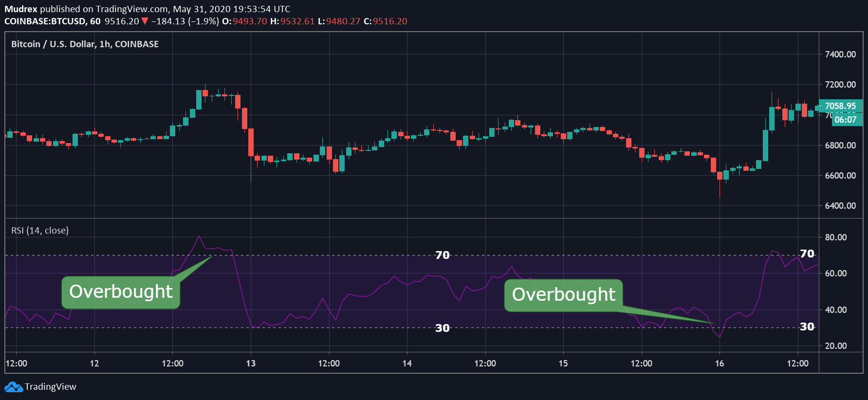Click the 6600.00 price axis label
Viewport: 868px width, 400px height.
[840, 176]
